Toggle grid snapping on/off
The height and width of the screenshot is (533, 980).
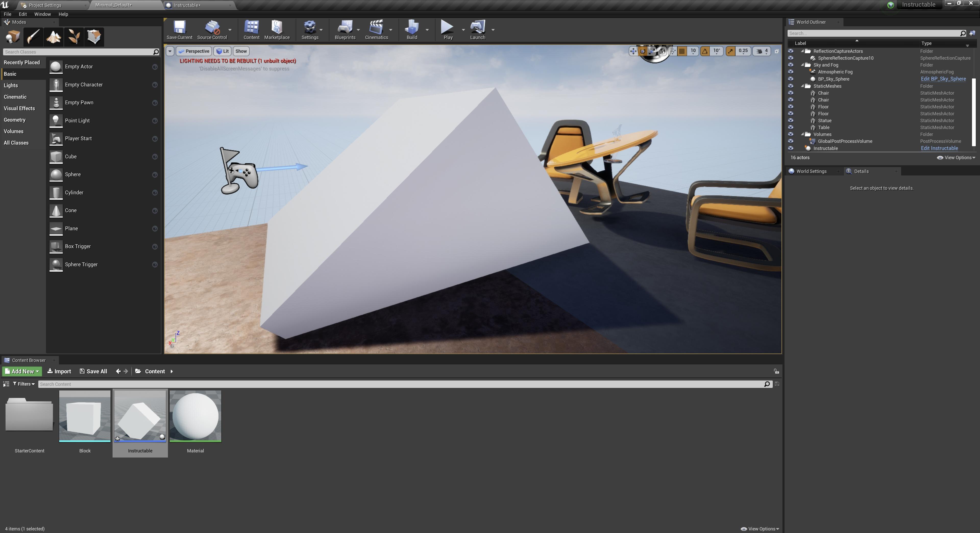[682, 51]
